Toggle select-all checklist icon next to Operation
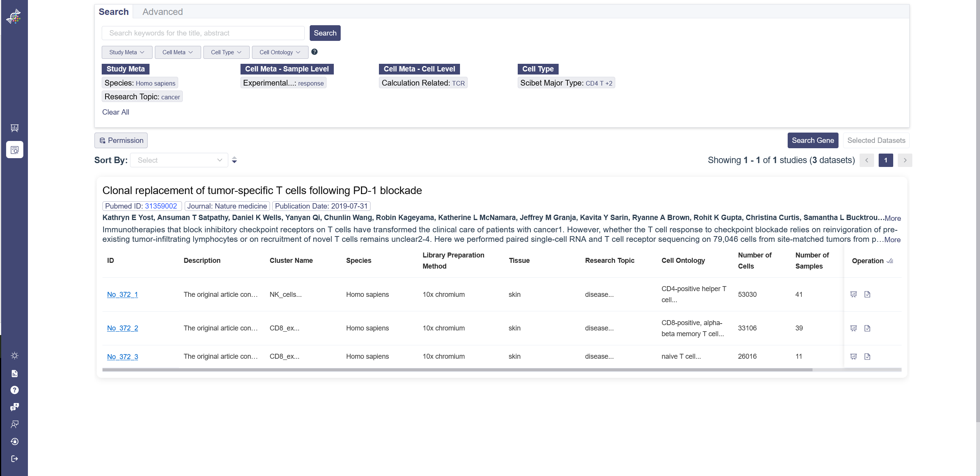Viewport: 980px width, 476px height. (890, 261)
